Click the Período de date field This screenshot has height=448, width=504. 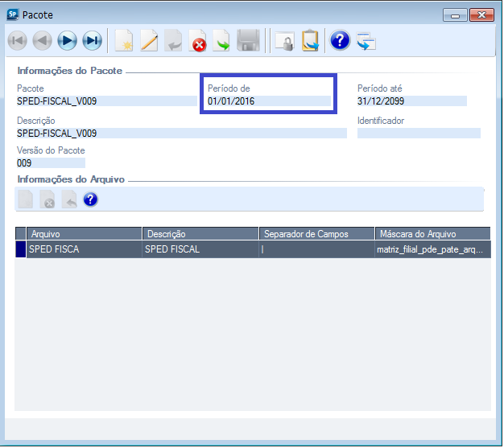[x=269, y=101]
